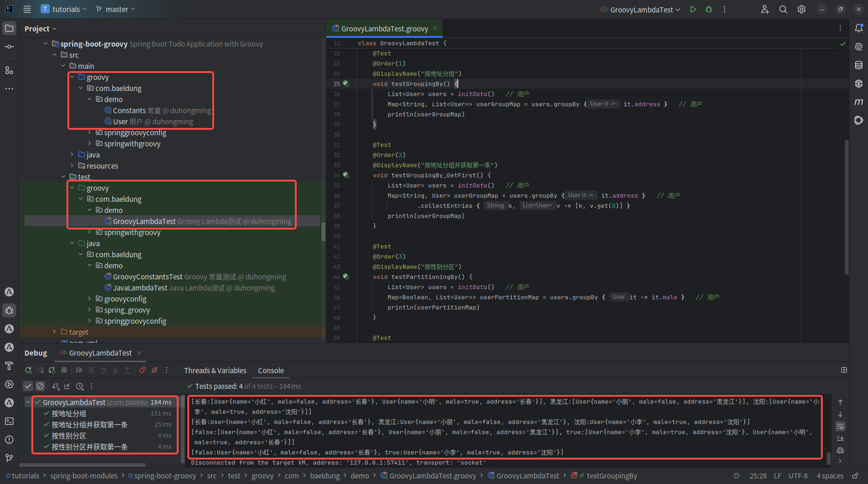868x484 pixels.
Task: Open the master branch dropdown
Action: point(115,9)
